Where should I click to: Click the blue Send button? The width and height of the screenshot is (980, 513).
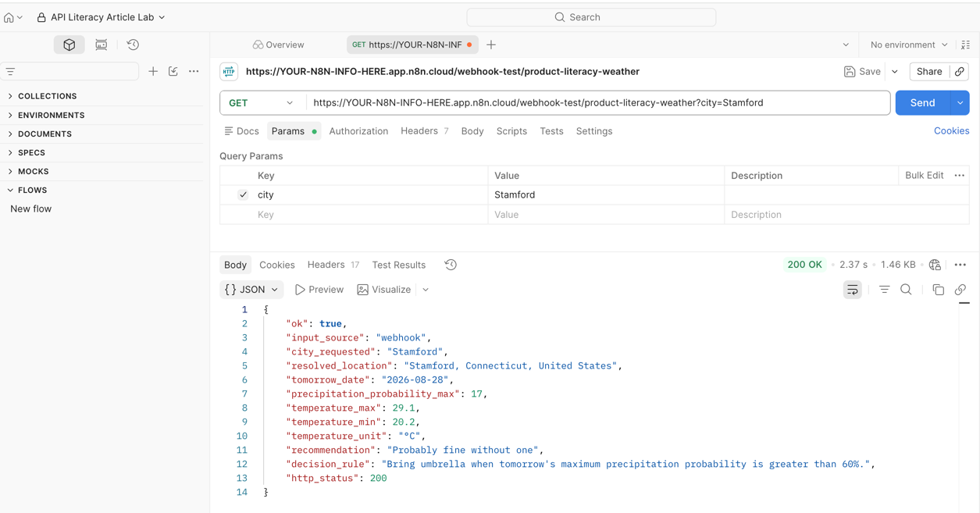click(x=922, y=103)
